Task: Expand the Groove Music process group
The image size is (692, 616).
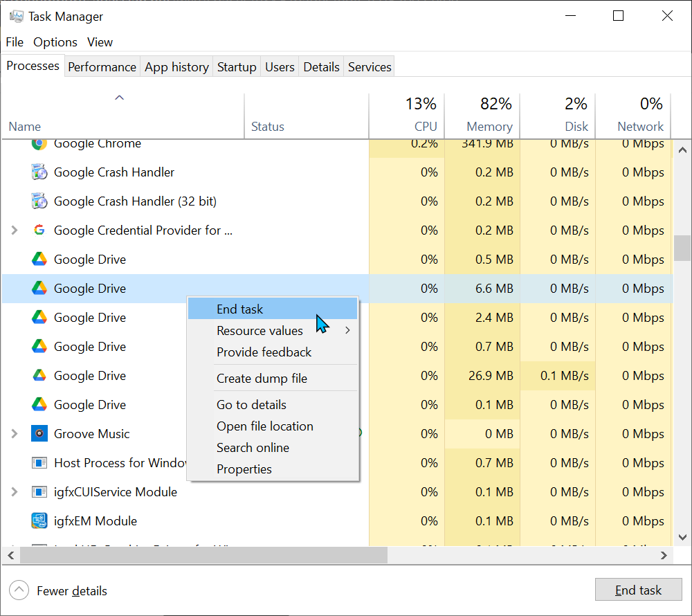Action: coord(14,434)
